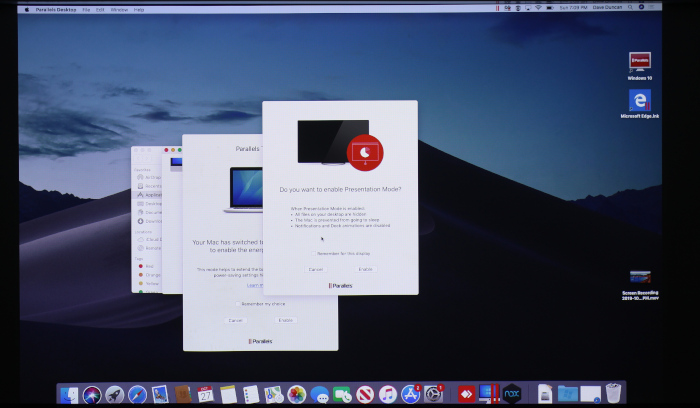This screenshot has width=700, height=408.
Task: Open Finder from the Dock
Action: point(69,395)
